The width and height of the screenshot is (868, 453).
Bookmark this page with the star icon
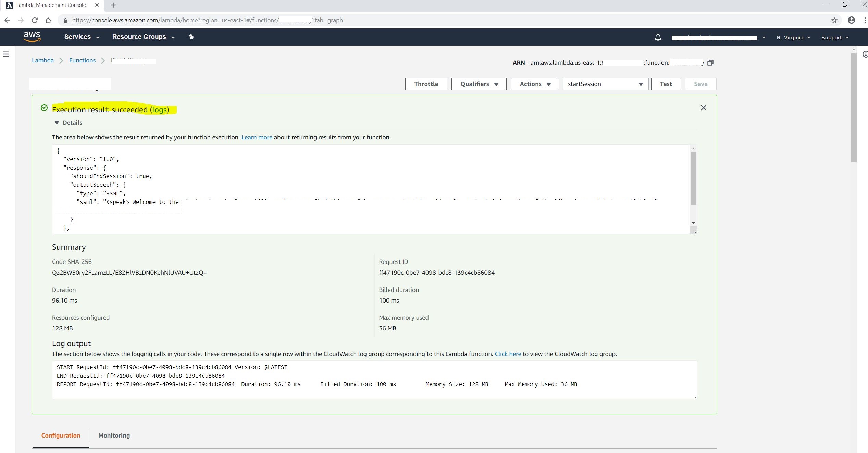tap(834, 20)
